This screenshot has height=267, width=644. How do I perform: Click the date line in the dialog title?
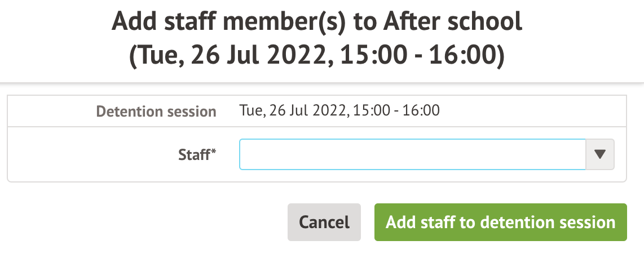click(x=317, y=57)
